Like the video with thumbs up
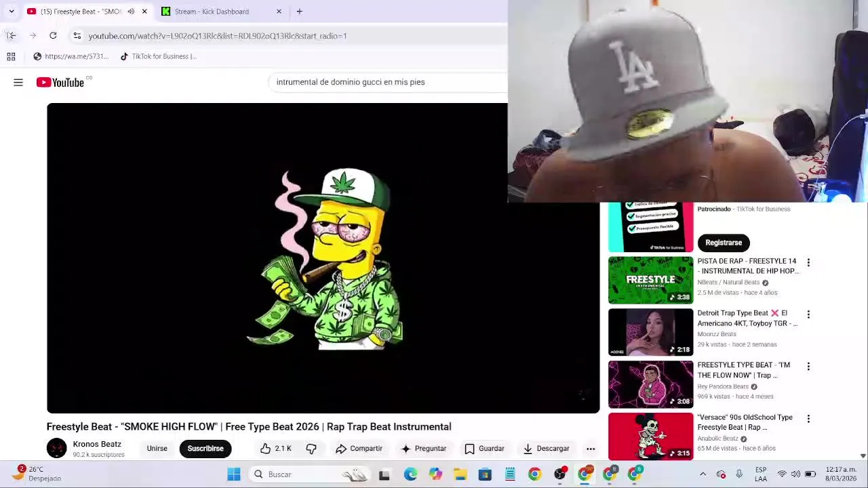This screenshot has width=868, height=488. click(x=276, y=449)
